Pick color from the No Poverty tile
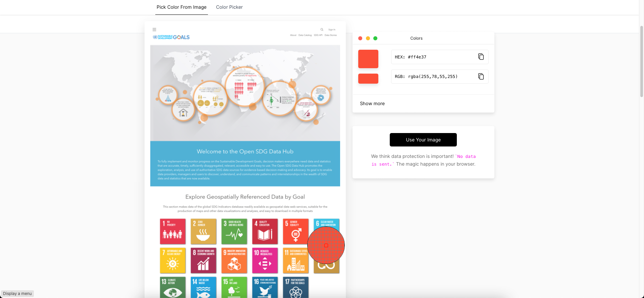Viewport: 644px width, 298px height. point(173,231)
